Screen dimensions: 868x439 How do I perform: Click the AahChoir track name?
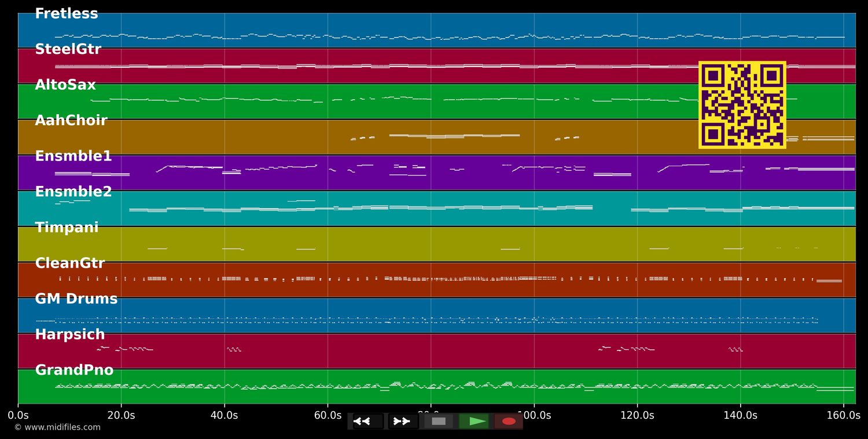[71, 121]
